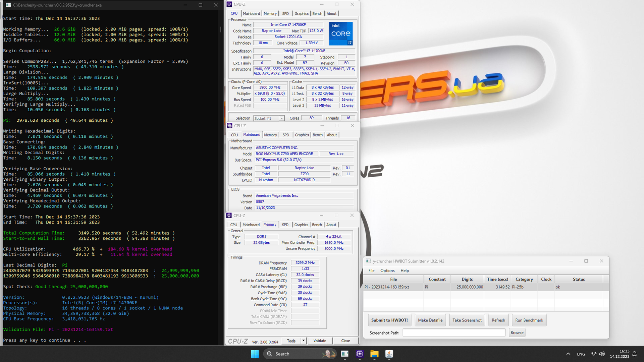Click the CPU-Z app icon in top window title

229,4
